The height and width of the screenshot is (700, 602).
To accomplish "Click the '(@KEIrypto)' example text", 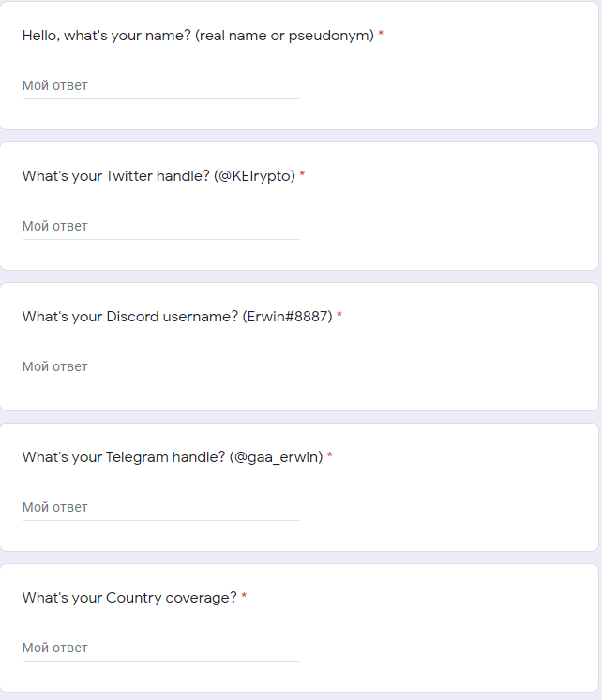I will click(x=254, y=176).
